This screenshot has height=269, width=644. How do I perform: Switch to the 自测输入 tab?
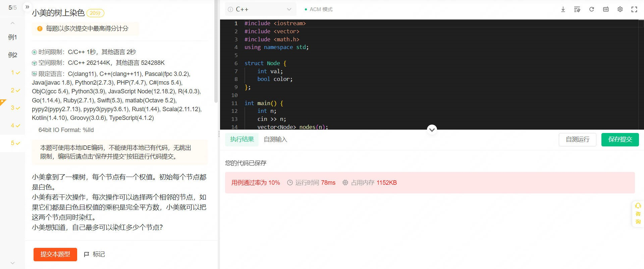275,139
